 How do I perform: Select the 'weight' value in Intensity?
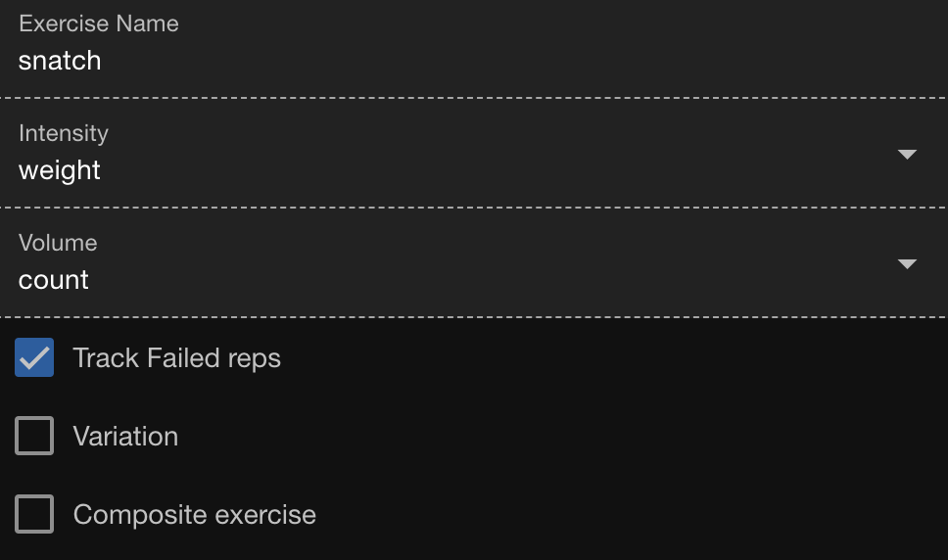point(60,170)
